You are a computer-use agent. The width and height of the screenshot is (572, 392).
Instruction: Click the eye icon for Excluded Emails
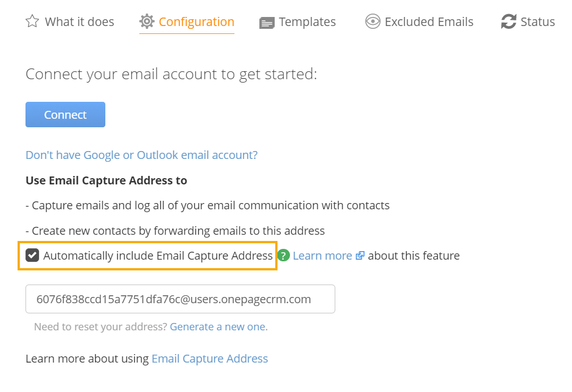tap(373, 21)
